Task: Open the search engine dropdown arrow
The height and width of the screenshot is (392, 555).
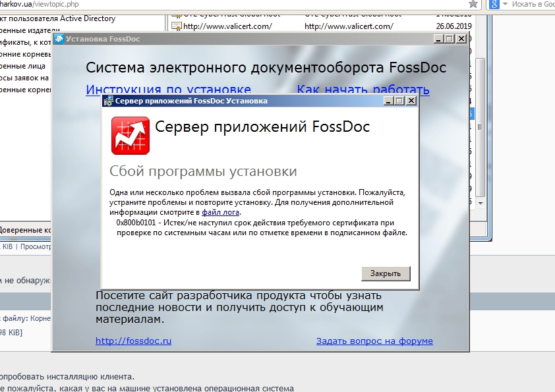Action: coord(505,4)
